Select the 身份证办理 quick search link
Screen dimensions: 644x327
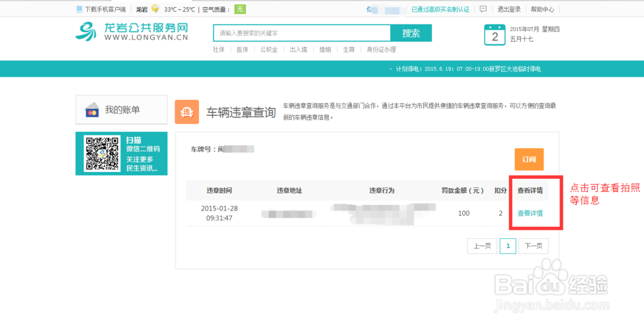click(381, 50)
